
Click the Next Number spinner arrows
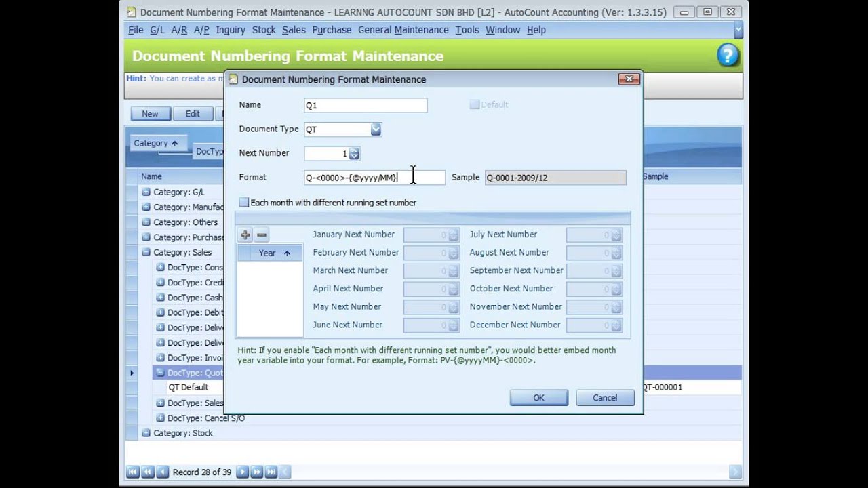point(354,154)
